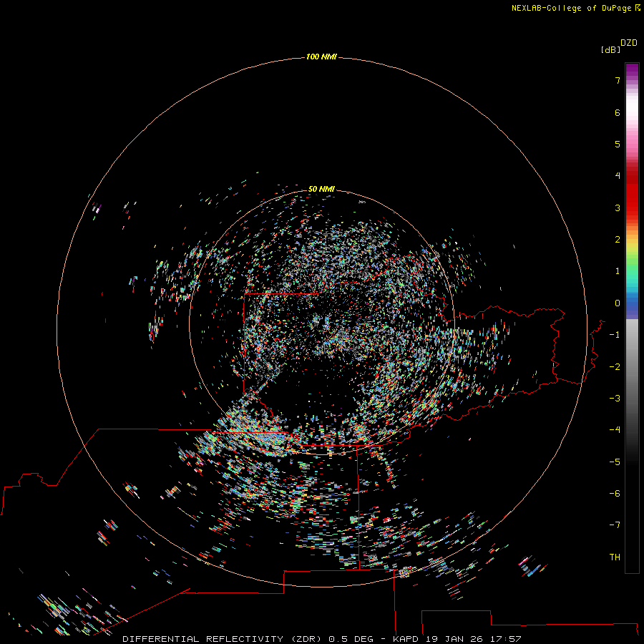Viewport: 644px width, 644px height.
Task: Select the 100 NMI range ring label
Action: tap(321, 57)
